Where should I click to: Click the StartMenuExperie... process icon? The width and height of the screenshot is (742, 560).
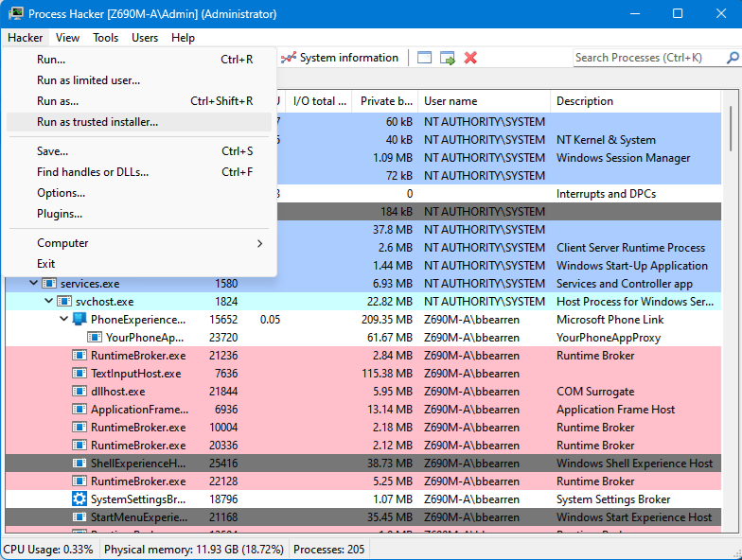pyautogui.click(x=79, y=516)
